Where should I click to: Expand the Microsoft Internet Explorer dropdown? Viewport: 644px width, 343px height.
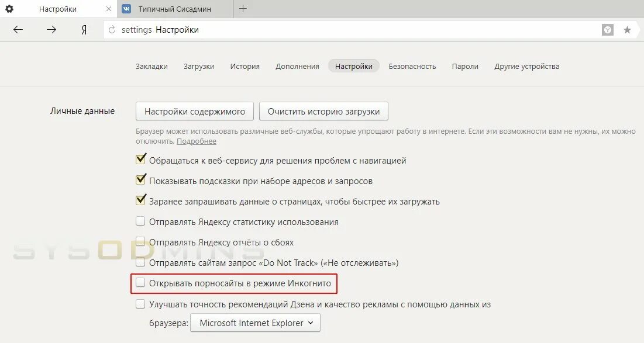tap(256, 323)
